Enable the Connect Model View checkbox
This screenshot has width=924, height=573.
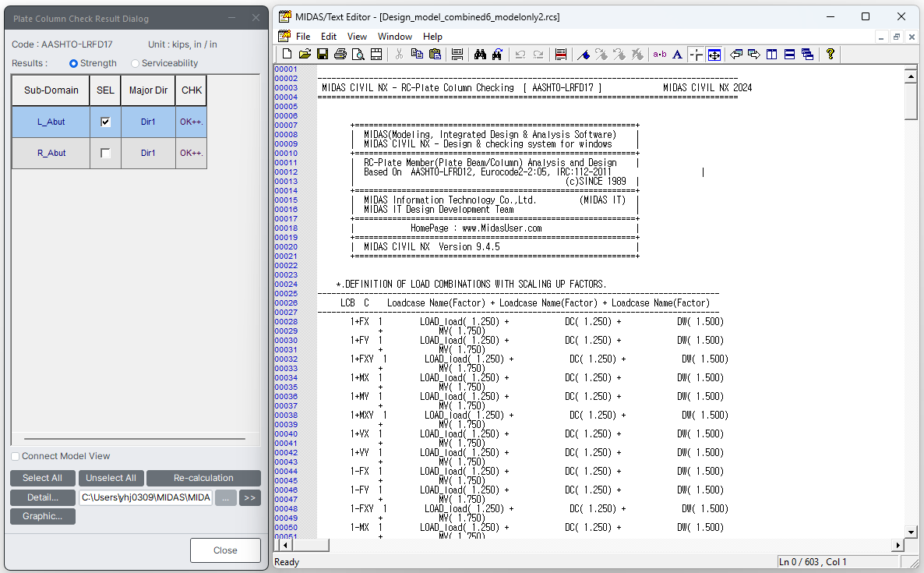pyautogui.click(x=16, y=456)
